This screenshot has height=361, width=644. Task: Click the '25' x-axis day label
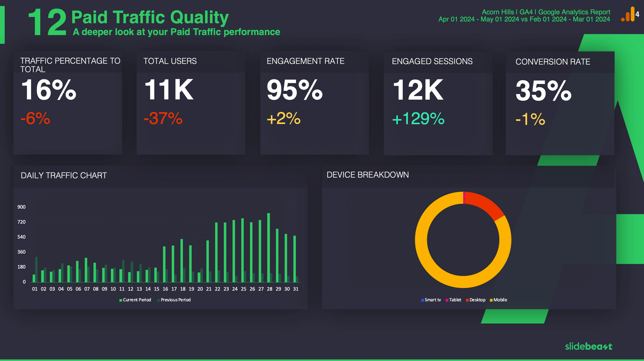click(244, 289)
